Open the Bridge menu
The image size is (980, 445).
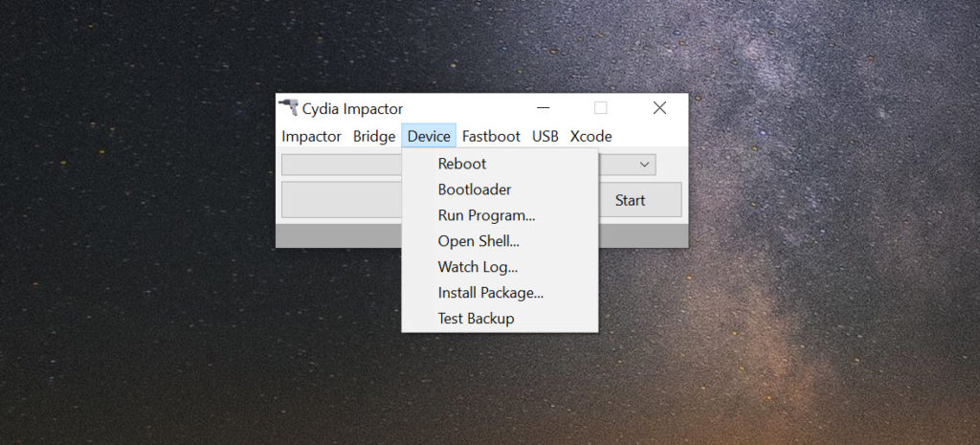374,136
